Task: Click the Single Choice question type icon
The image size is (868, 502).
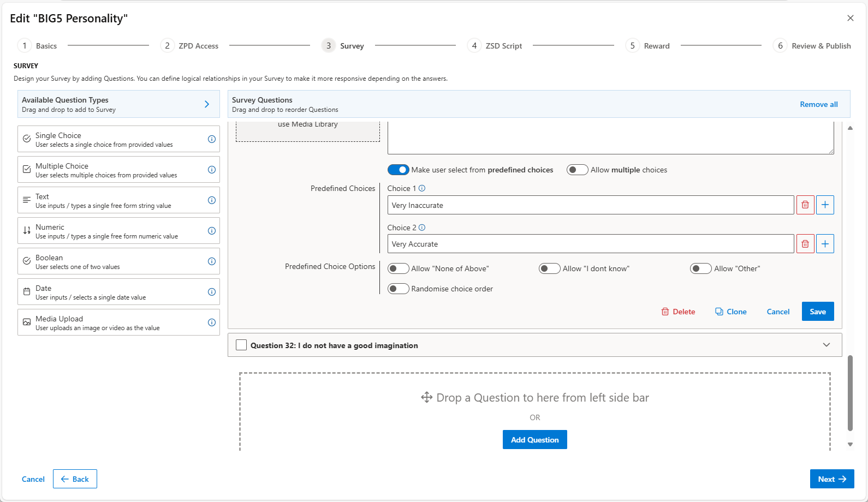Action: click(x=27, y=139)
